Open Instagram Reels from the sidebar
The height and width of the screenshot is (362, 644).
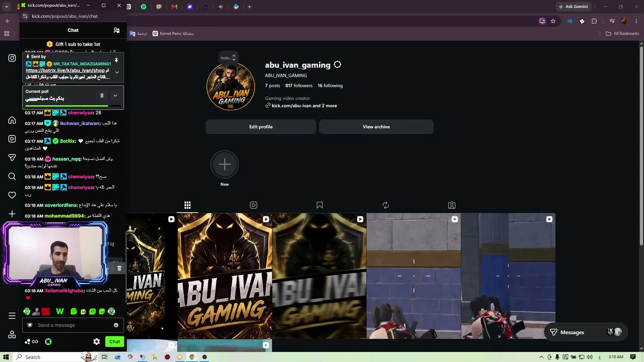pos(12,139)
